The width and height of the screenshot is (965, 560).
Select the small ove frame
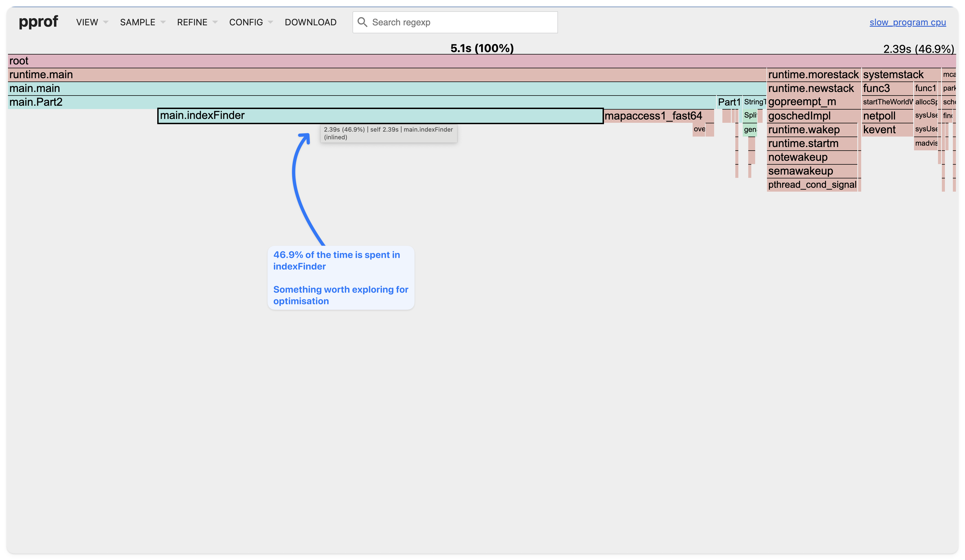699,130
